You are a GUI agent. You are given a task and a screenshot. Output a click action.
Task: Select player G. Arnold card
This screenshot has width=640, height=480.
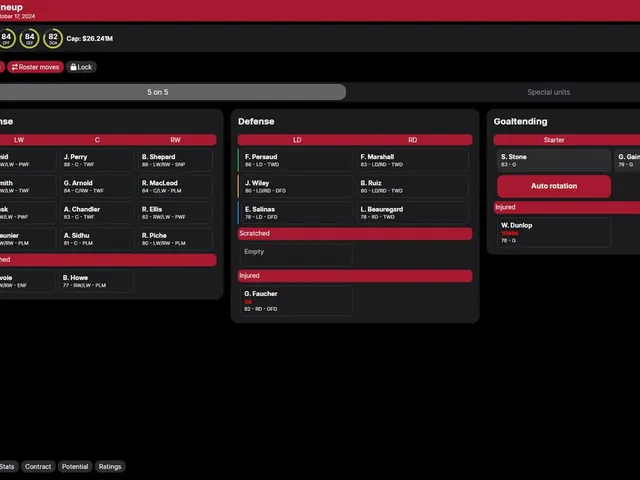(97, 187)
